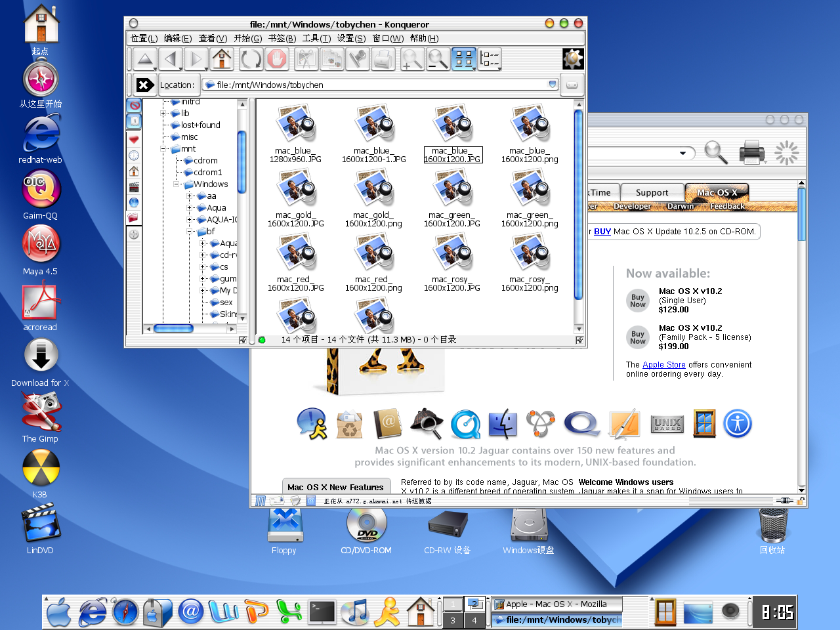Click Buy Now for Family Pack
The height and width of the screenshot is (630, 840).
point(638,337)
